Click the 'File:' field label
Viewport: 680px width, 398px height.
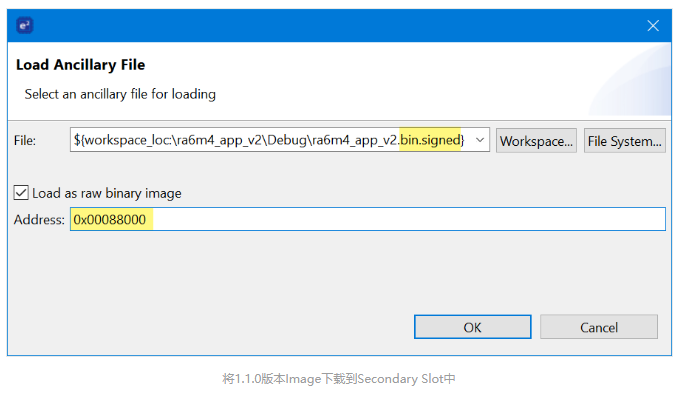25,140
